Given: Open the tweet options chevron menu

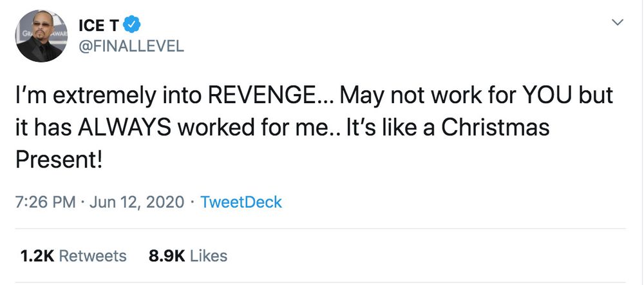Looking at the screenshot, I should click(x=618, y=22).
